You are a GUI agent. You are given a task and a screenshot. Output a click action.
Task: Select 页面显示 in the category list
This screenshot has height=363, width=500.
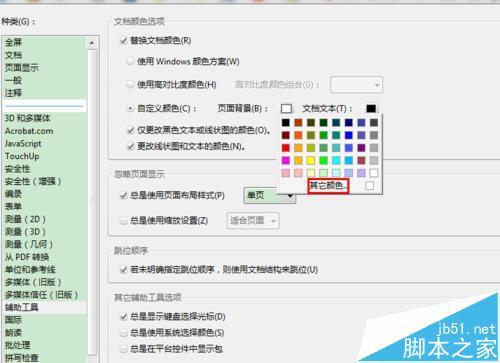tap(44, 68)
